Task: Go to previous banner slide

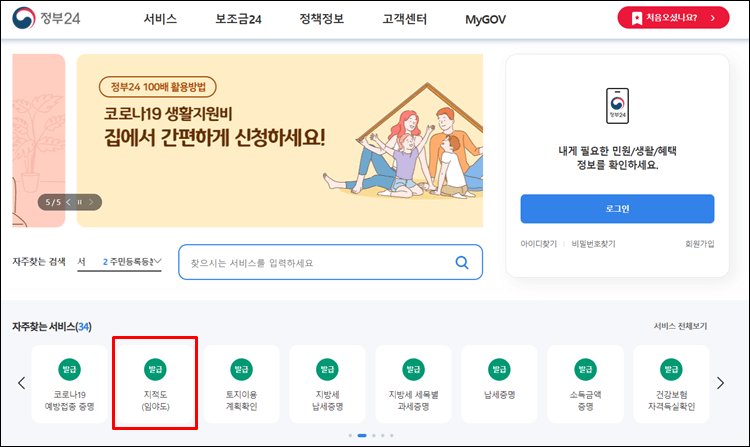Action: (x=68, y=202)
